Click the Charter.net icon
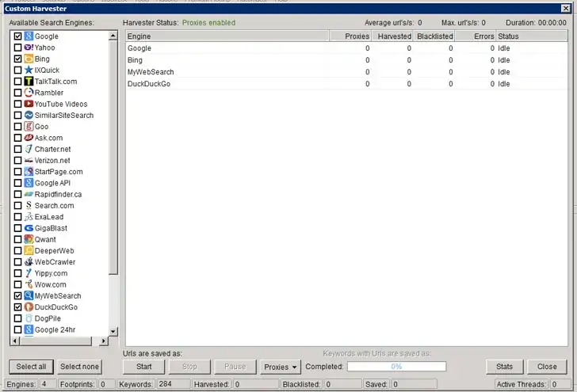The width and height of the screenshot is (577, 392). (x=29, y=149)
